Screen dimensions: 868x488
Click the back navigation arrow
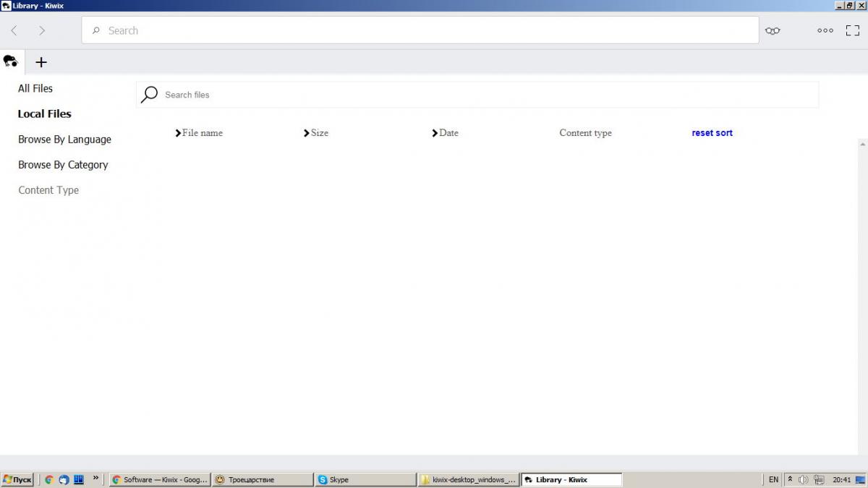pyautogui.click(x=14, y=30)
